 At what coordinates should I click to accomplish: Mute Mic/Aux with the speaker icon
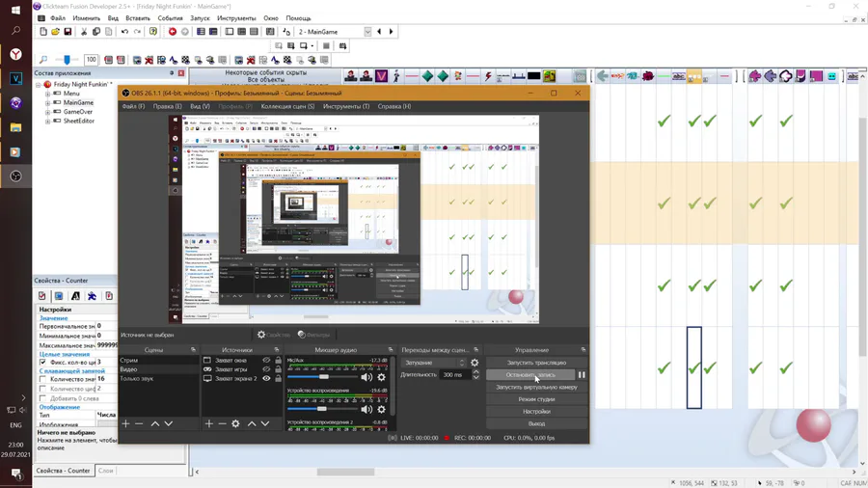click(366, 377)
